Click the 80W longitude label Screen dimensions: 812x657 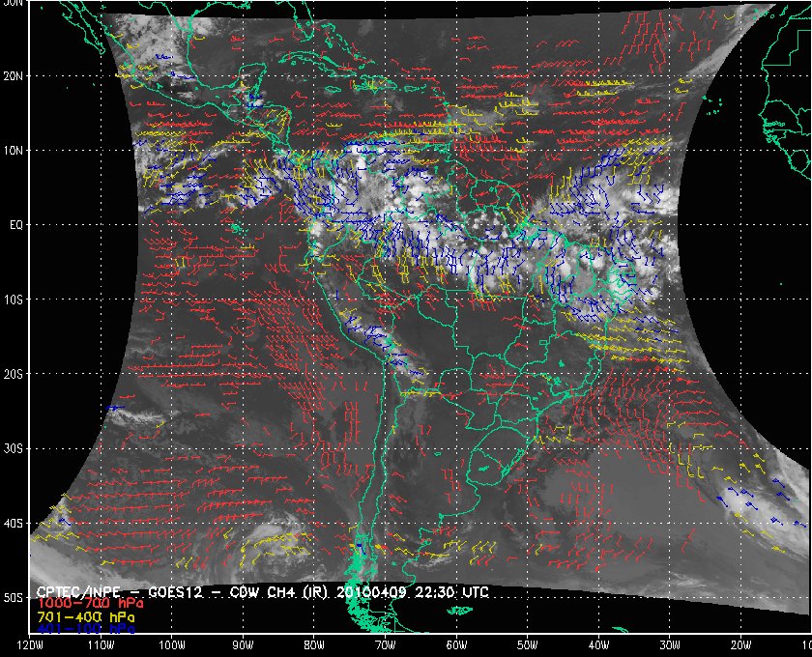point(313,645)
